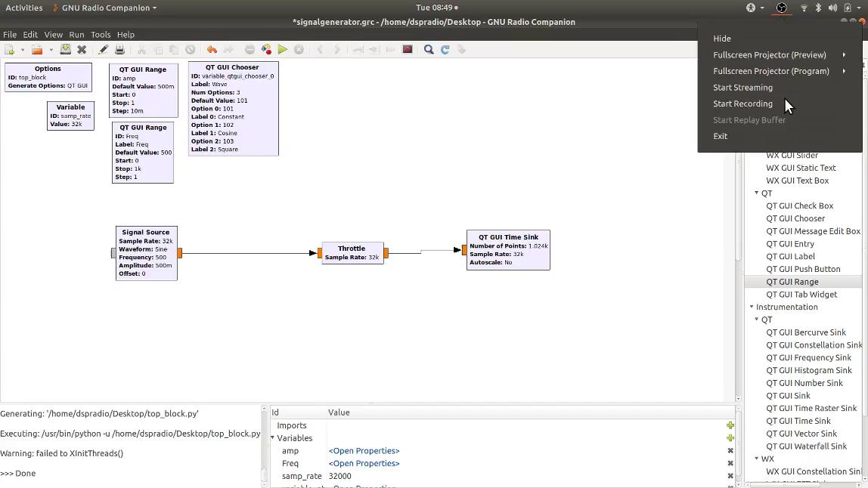The height and width of the screenshot is (488, 868).
Task: Click the open file folder icon
Action: click(x=36, y=50)
